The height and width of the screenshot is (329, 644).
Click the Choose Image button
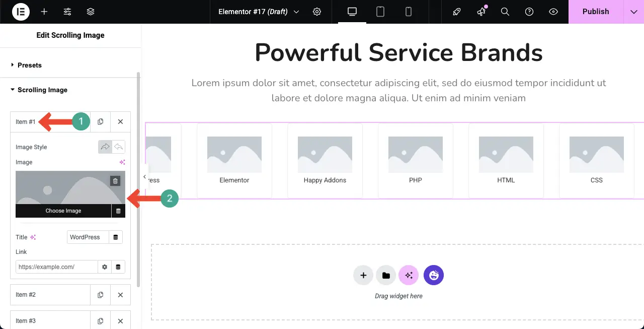tap(63, 211)
